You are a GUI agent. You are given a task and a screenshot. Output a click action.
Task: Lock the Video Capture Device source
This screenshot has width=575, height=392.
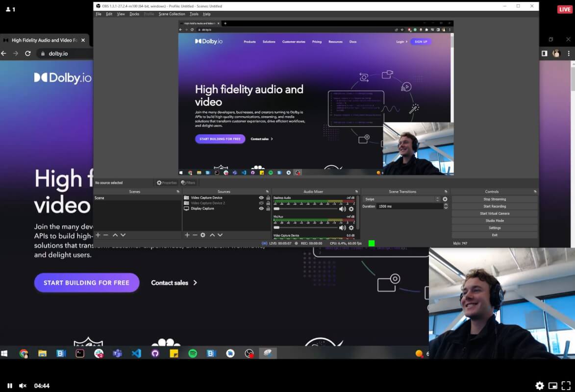click(x=268, y=197)
